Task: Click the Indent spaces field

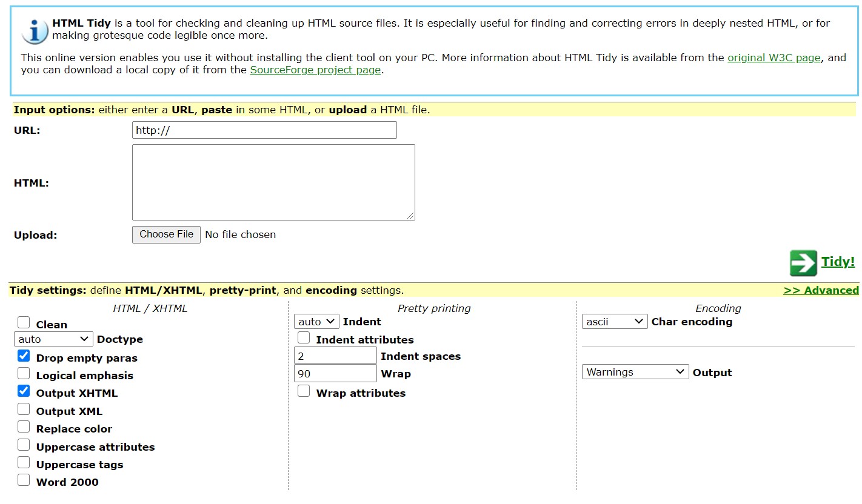Action: pyautogui.click(x=335, y=356)
